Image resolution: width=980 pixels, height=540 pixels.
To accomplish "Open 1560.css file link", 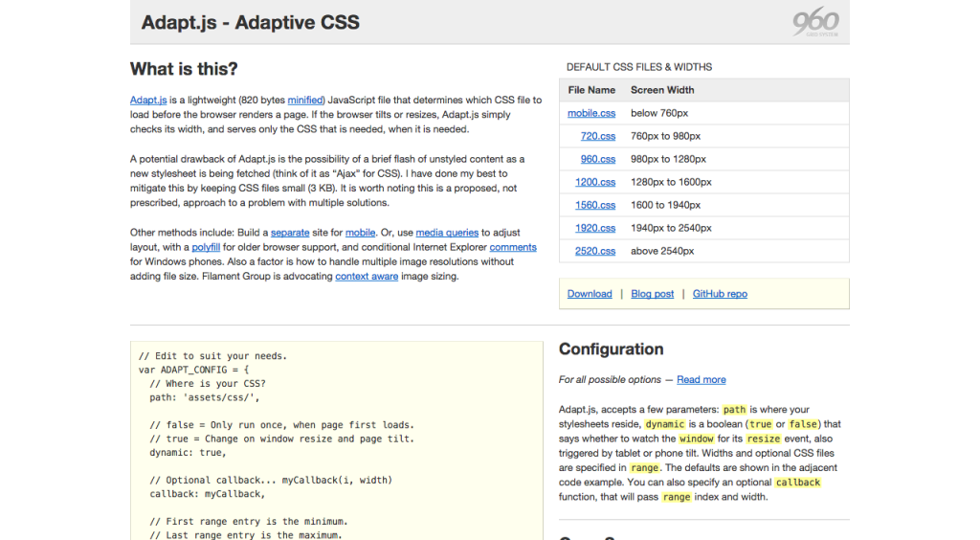I will click(595, 205).
